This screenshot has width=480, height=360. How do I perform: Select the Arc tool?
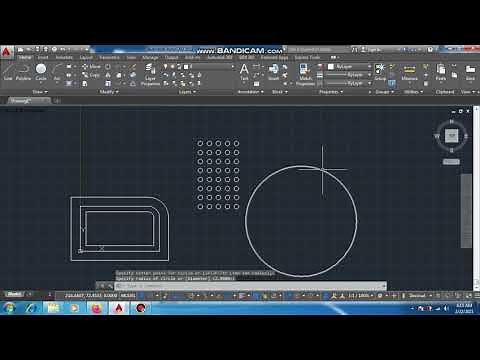57,72
